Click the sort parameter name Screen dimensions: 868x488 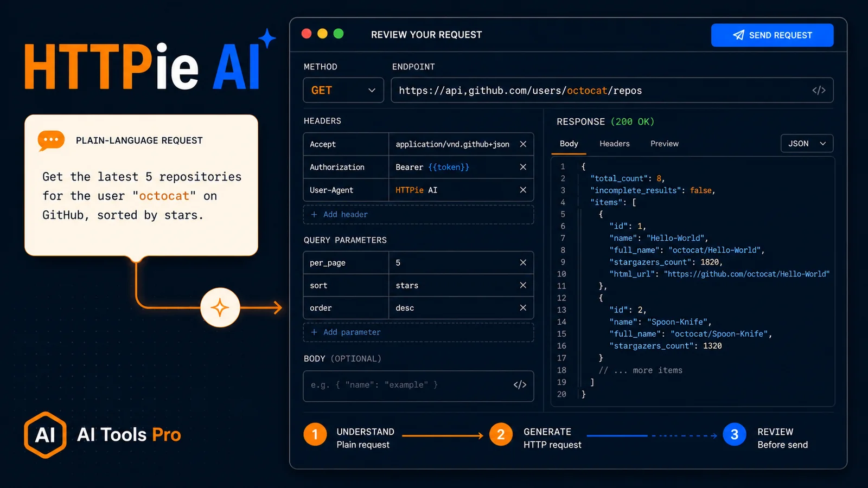pos(318,285)
